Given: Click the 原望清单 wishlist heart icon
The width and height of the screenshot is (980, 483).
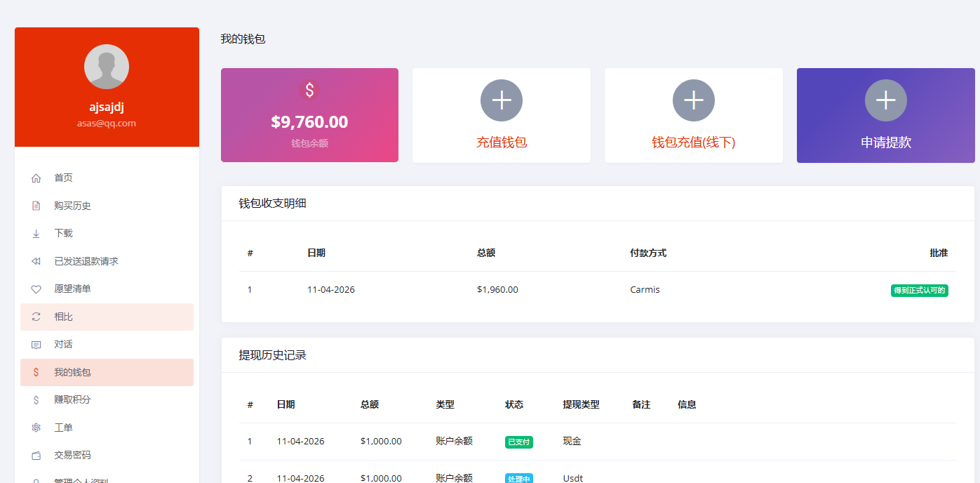Looking at the screenshot, I should pyautogui.click(x=36, y=289).
